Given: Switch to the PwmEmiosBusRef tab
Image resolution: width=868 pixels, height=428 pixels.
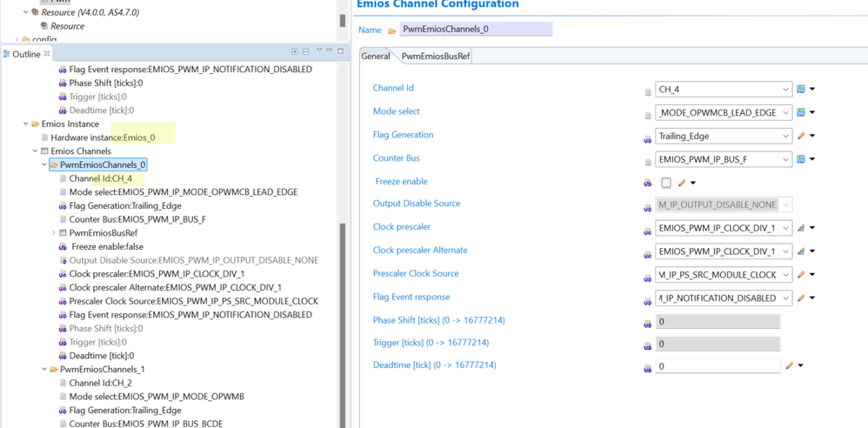Looking at the screenshot, I should point(436,56).
